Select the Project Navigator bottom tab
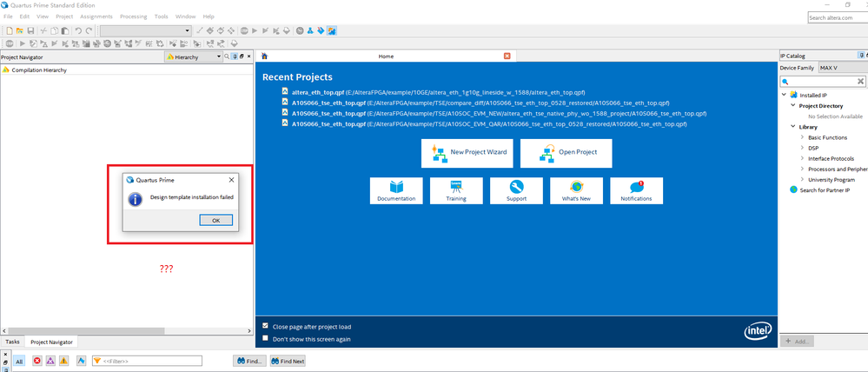 click(52, 342)
